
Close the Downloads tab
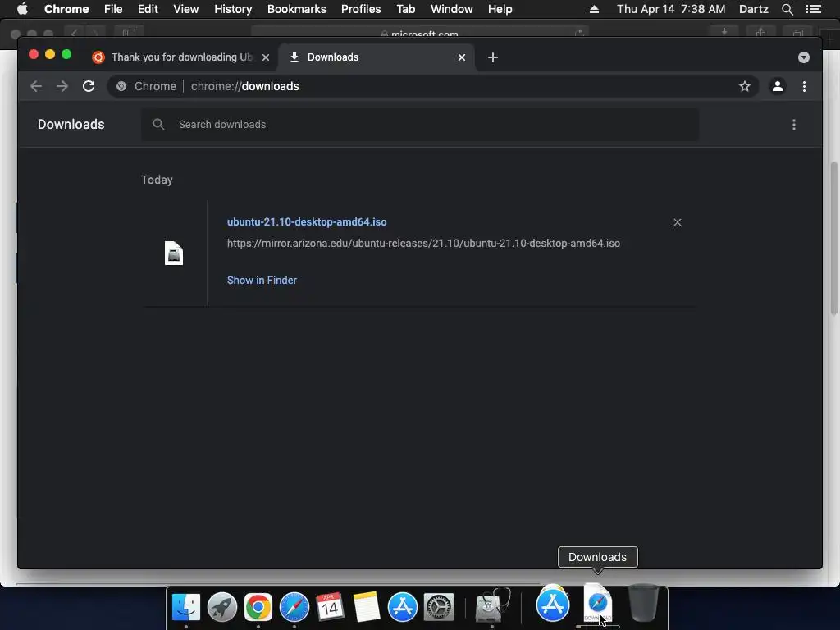[x=462, y=57]
